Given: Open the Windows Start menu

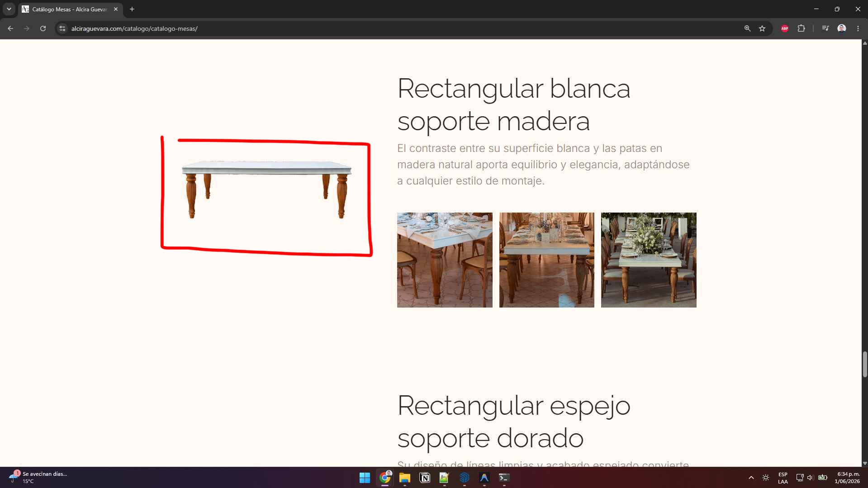Looking at the screenshot, I should coord(365,478).
